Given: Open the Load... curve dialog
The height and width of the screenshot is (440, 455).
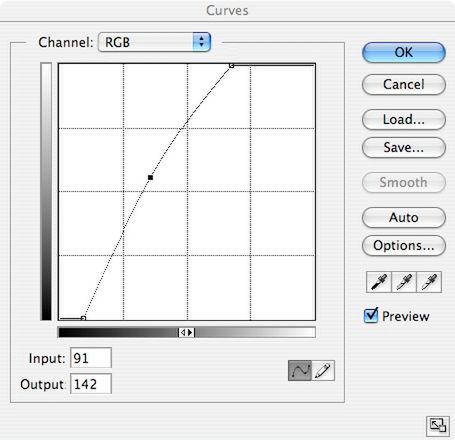Looking at the screenshot, I should 404,119.
